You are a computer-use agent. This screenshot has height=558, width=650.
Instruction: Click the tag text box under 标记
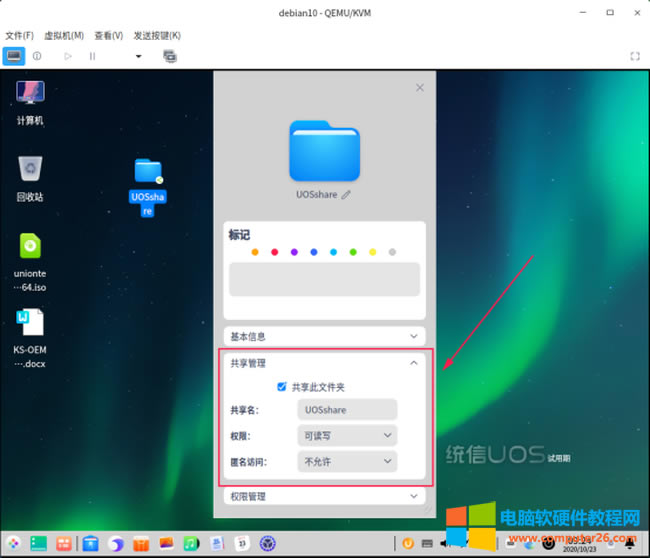[325, 279]
